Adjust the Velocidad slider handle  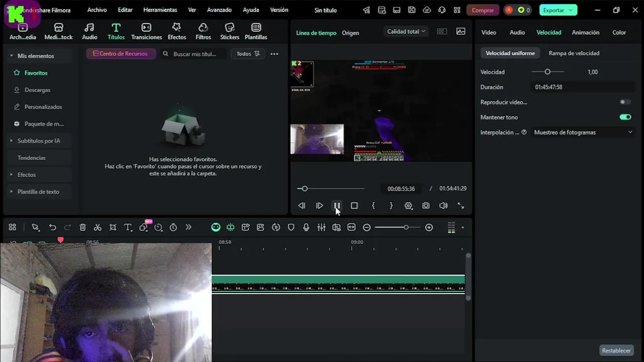point(547,72)
